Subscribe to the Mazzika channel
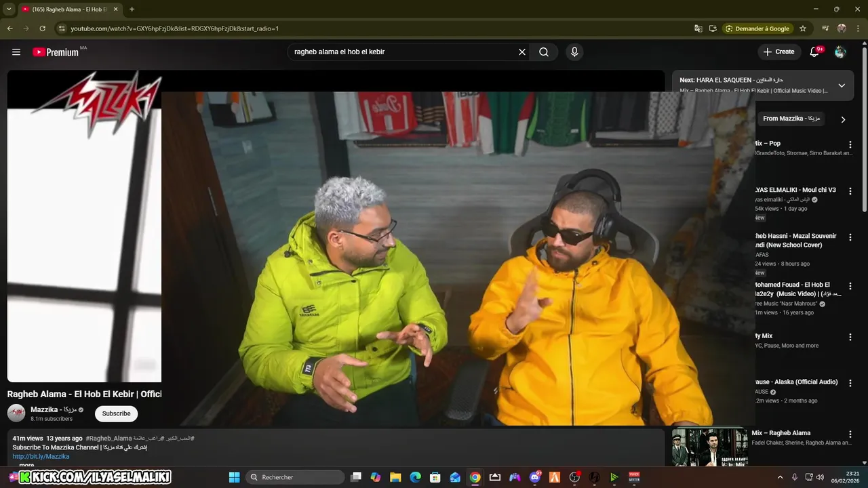Viewport: 868px width, 488px height. (116, 413)
